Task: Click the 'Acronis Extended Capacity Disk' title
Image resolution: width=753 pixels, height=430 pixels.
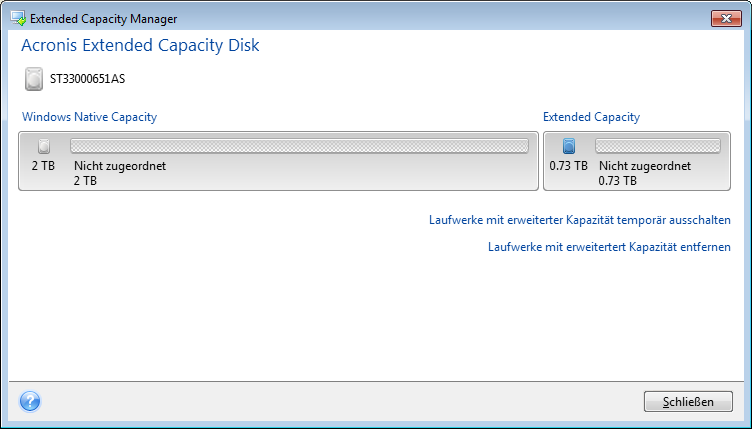Action: pyautogui.click(x=140, y=46)
